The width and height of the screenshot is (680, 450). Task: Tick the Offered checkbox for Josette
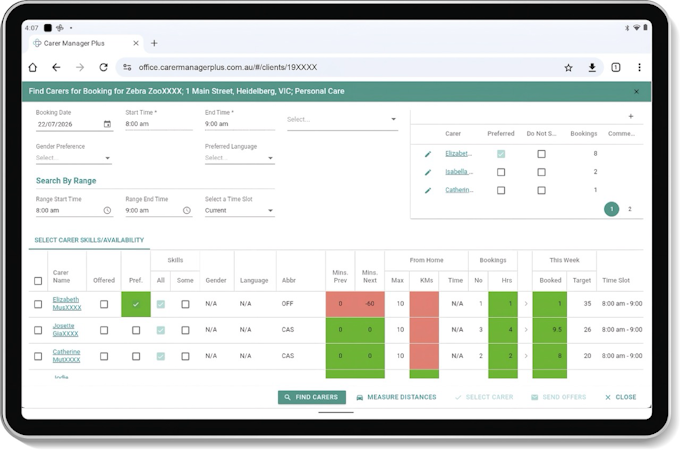pos(104,330)
